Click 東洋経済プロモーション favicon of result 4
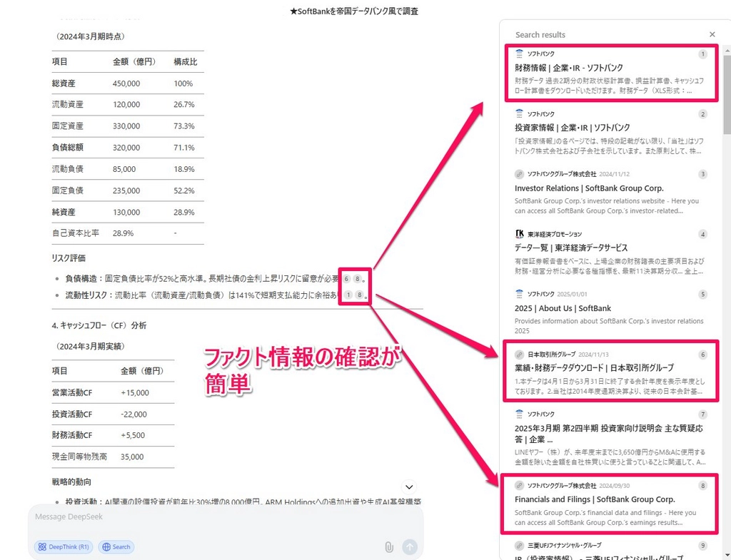731x560 pixels. 520,234
